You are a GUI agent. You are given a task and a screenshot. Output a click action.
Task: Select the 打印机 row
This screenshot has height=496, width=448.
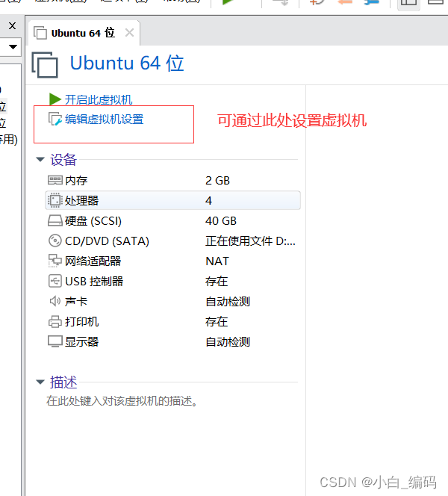[x=172, y=322]
